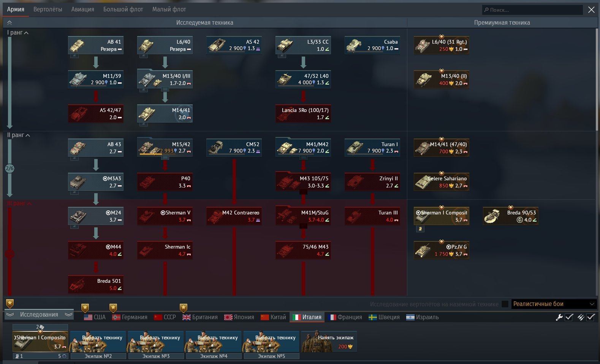Choose the Csaba armored car card
The height and width of the screenshot is (364, 600).
pos(372,45)
